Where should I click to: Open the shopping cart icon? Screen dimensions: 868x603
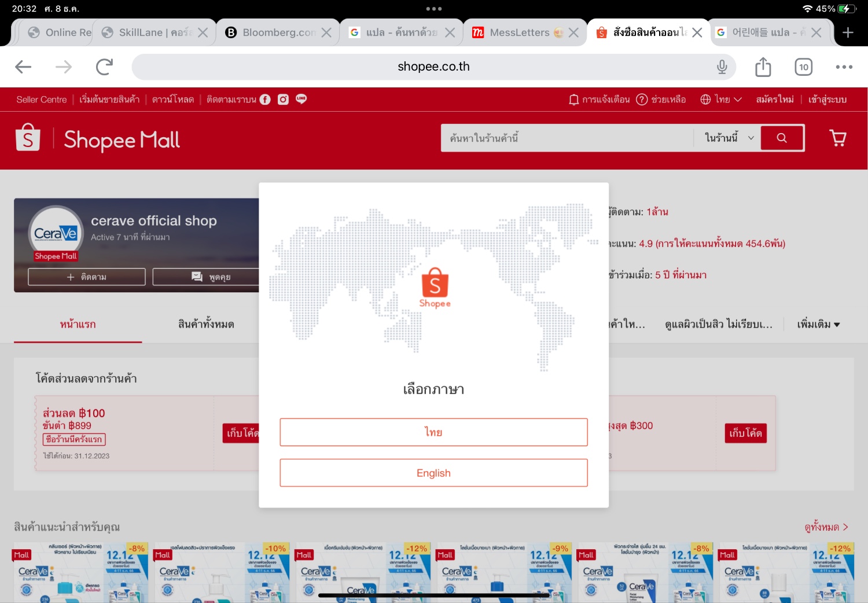click(838, 138)
